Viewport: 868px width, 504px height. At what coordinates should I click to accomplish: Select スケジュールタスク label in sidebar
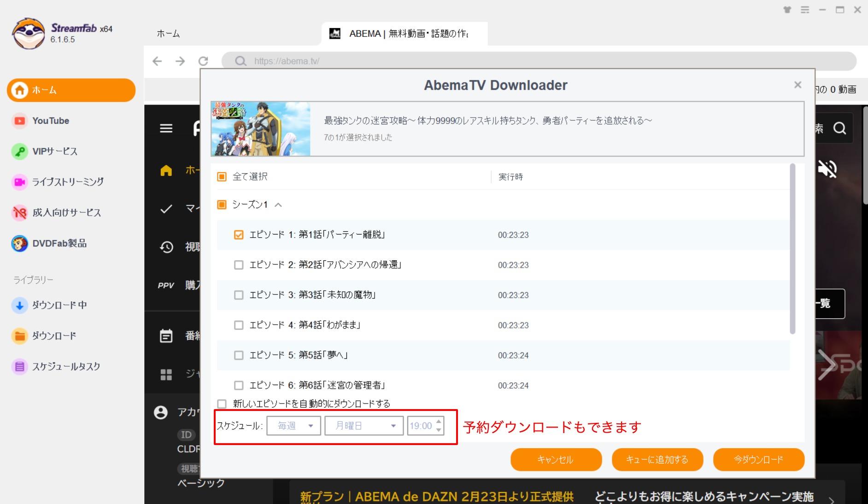tap(66, 367)
